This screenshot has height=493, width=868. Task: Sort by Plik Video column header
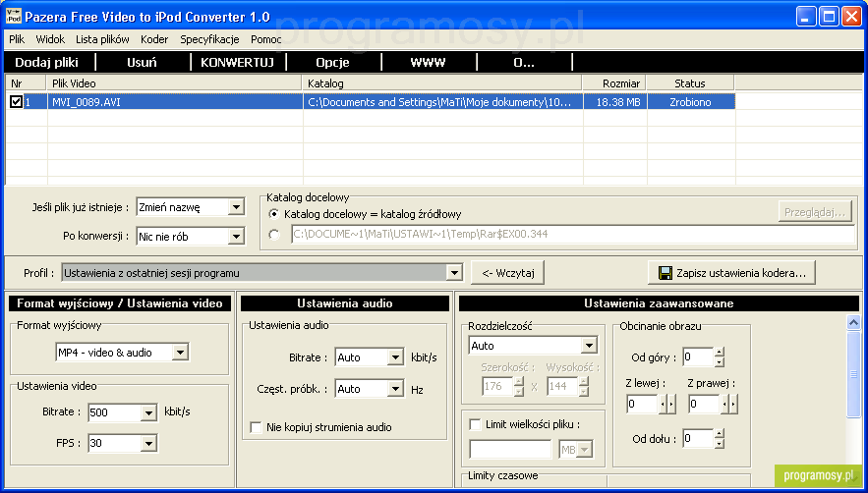(174, 83)
